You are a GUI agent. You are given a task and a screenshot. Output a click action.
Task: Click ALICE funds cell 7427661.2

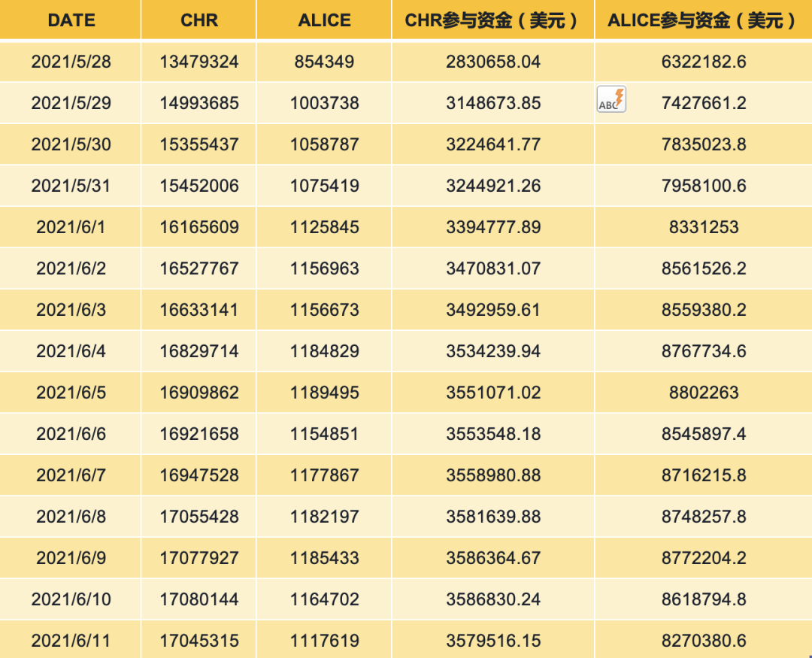[704, 102]
